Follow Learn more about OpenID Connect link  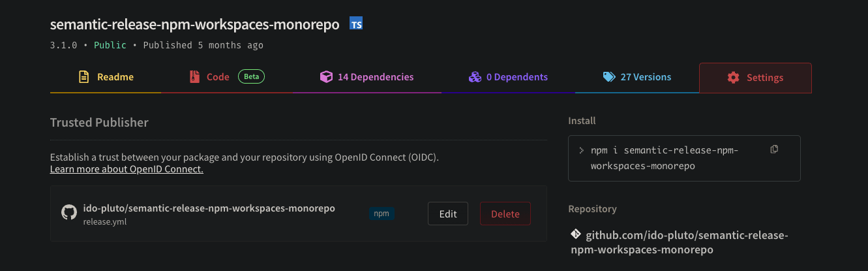(127, 170)
